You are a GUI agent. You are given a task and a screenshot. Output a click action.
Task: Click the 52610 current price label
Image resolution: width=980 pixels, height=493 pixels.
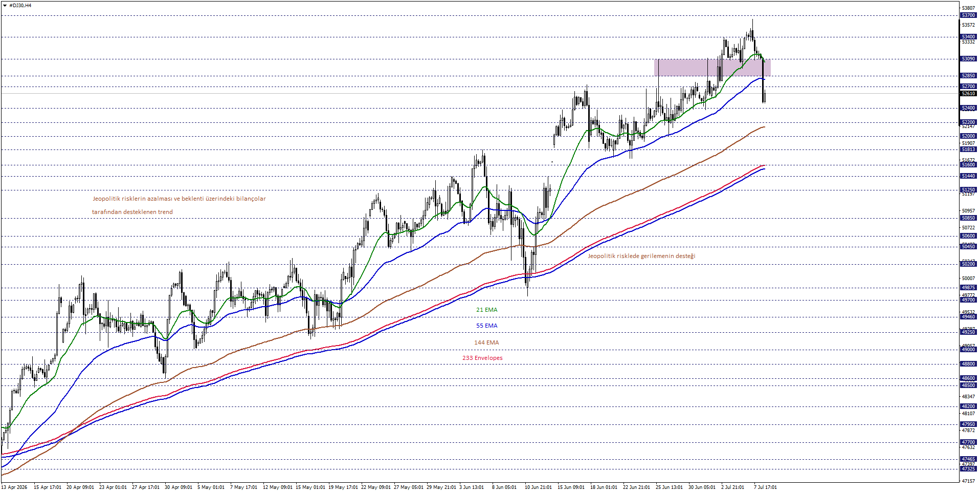click(x=969, y=94)
